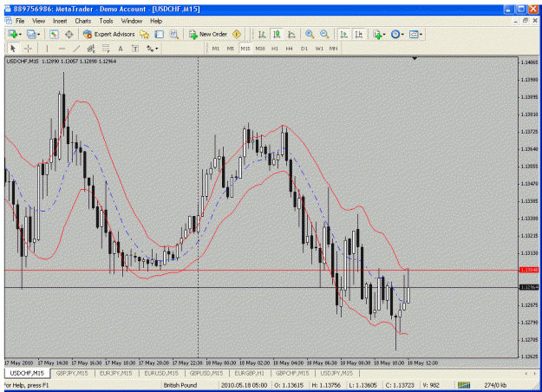
Task: Open the Help menu
Action: pos(156,21)
